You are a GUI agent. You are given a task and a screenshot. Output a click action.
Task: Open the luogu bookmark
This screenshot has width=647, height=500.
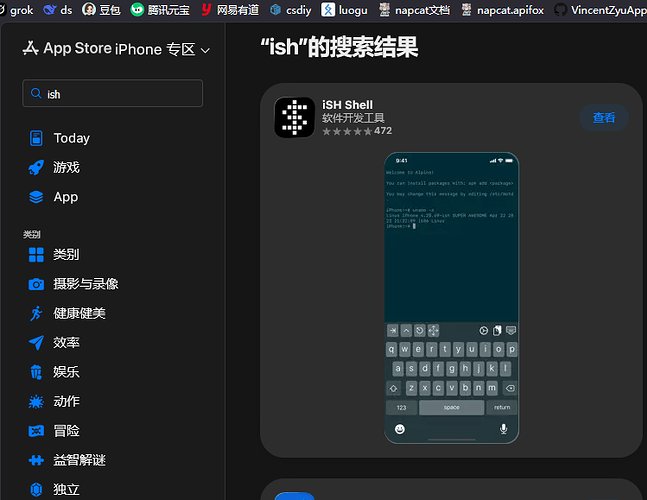(344, 10)
